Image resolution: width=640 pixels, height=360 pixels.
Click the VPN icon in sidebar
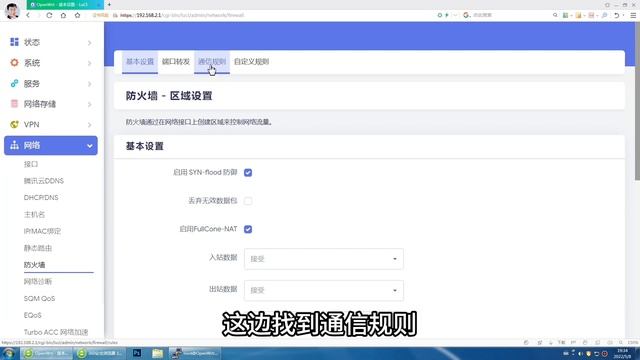tap(14, 124)
